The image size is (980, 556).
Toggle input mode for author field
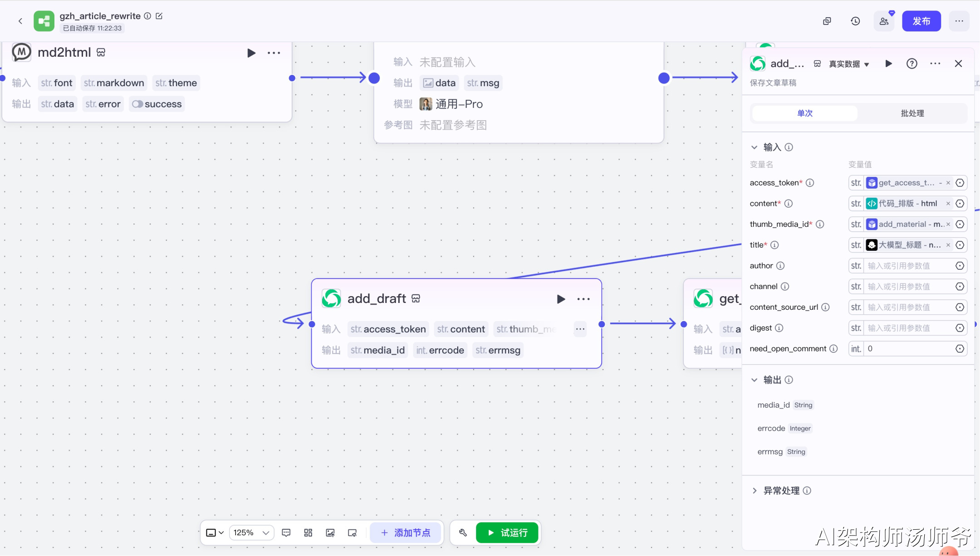pyautogui.click(x=960, y=266)
